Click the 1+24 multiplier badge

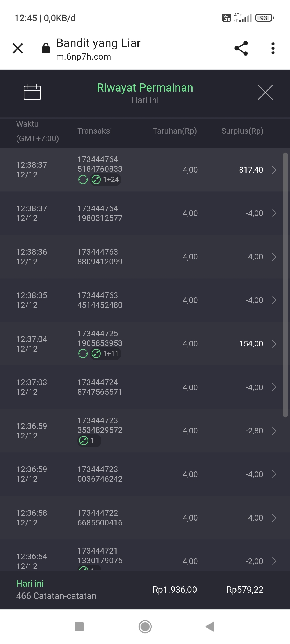pyautogui.click(x=106, y=180)
